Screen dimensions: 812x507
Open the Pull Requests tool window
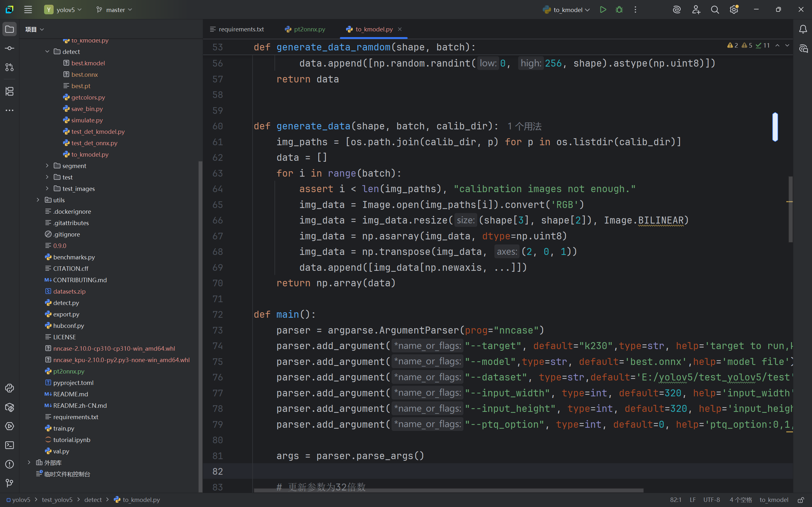click(x=10, y=68)
